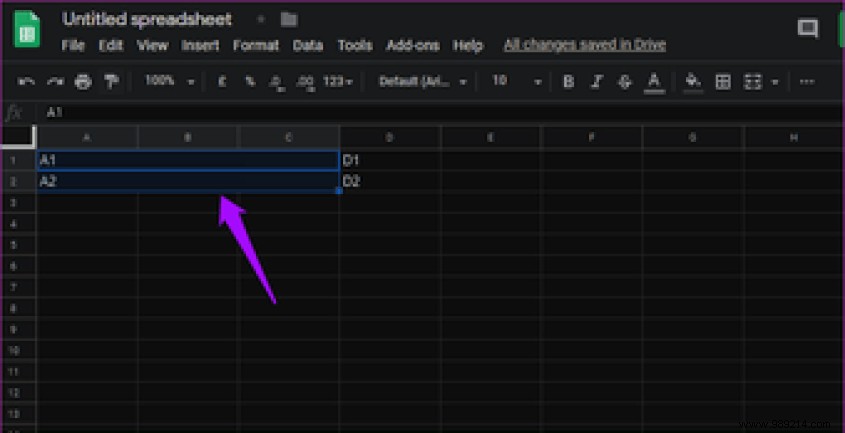
Task: Star the Untitled spreadsheet
Action: [x=261, y=19]
